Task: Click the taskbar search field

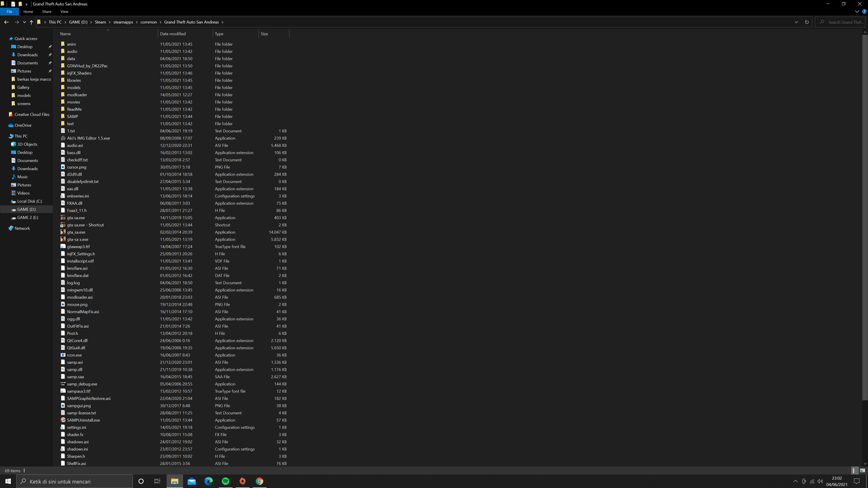Action: pyautogui.click(x=75, y=481)
